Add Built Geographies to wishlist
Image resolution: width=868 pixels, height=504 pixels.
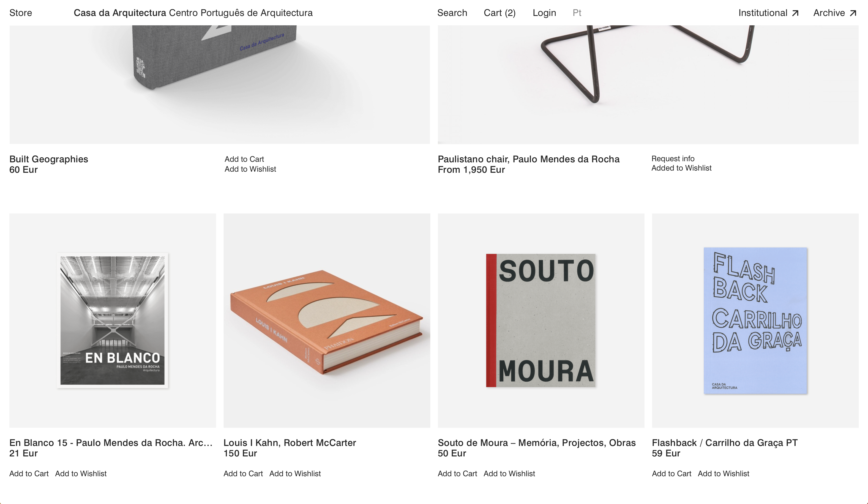pos(250,169)
